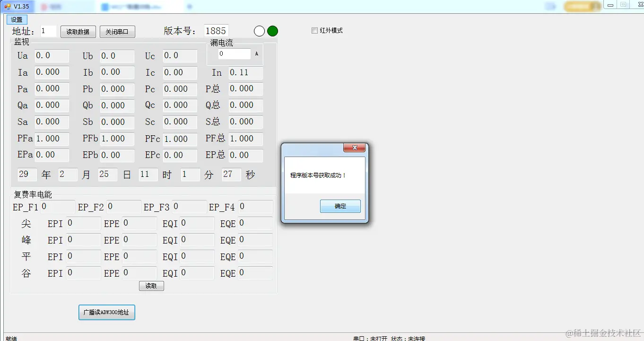
Task: Click the 月 field showing 2
Action: 68,175
